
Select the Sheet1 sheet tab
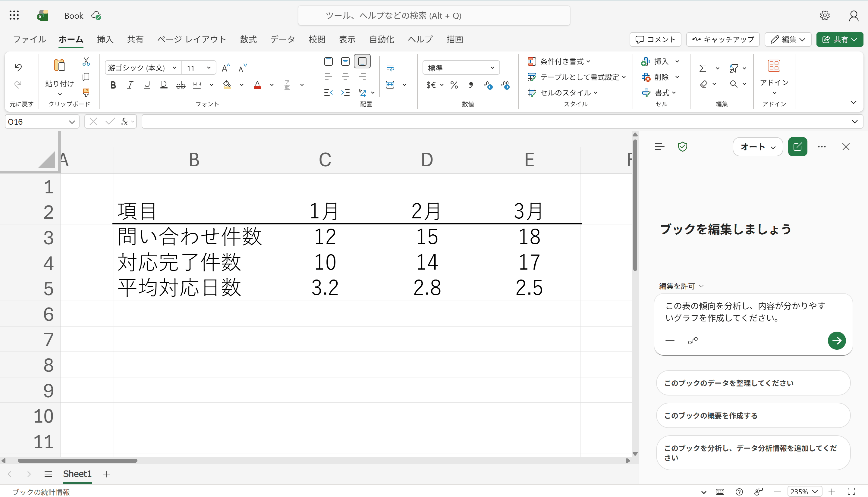[x=77, y=474]
